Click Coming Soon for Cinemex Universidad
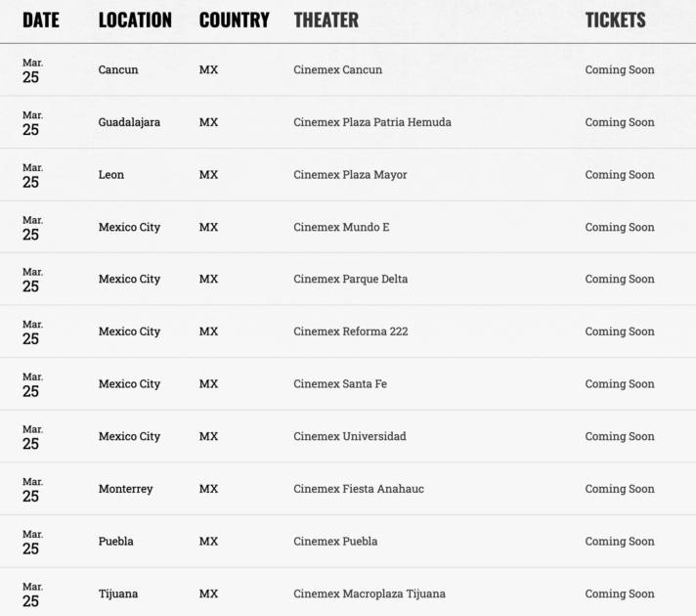The height and width of the screenshot is (616, 696). (x=620, y=436)
